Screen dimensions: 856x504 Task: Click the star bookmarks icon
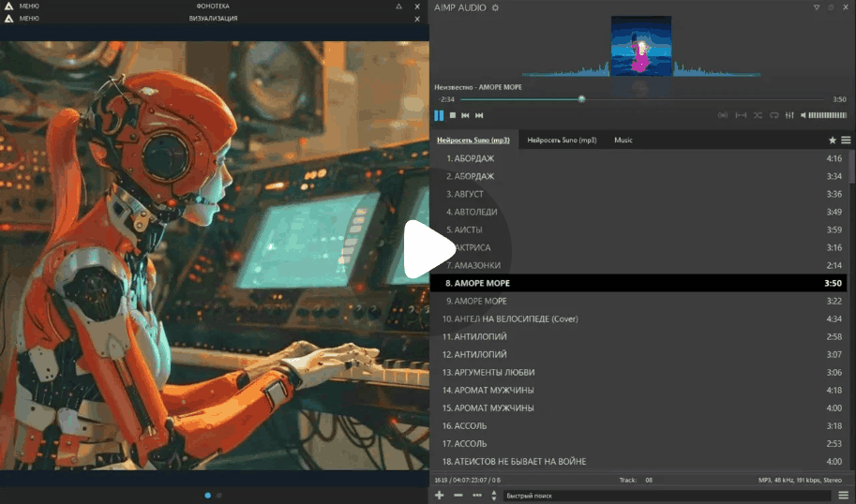click(x=832, y=140)
